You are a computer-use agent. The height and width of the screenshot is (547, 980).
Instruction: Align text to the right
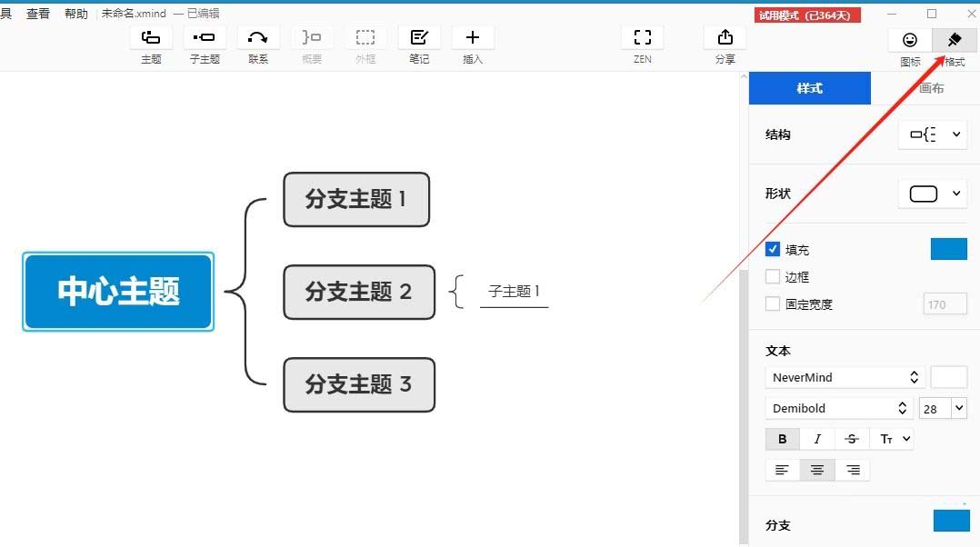[853, 470]
